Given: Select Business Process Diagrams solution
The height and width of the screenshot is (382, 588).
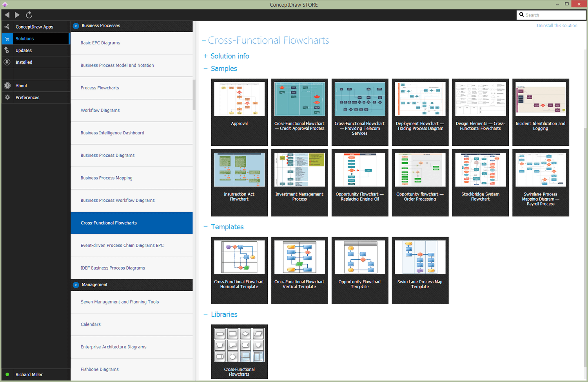Looking at the screenshot, I should (132, 156).
